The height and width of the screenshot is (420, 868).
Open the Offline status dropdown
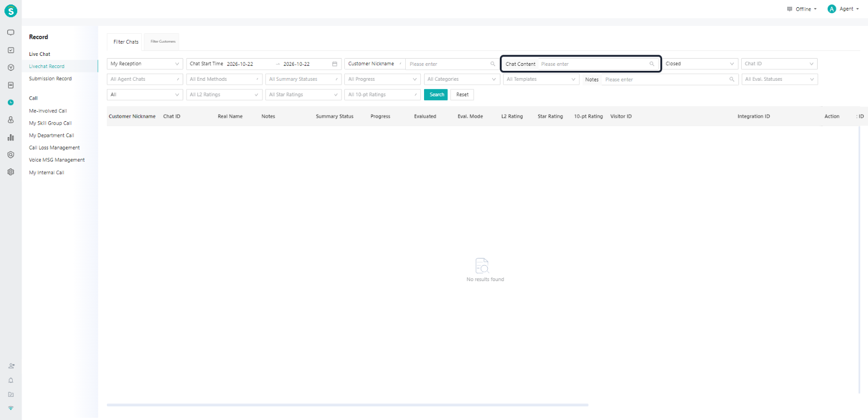coord(802,9)
